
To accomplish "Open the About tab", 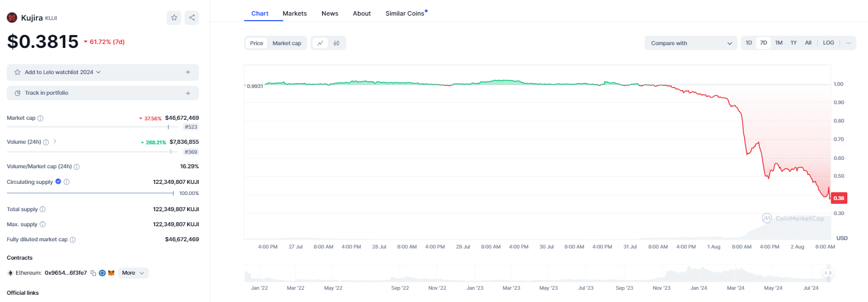I will coord(362,13).
